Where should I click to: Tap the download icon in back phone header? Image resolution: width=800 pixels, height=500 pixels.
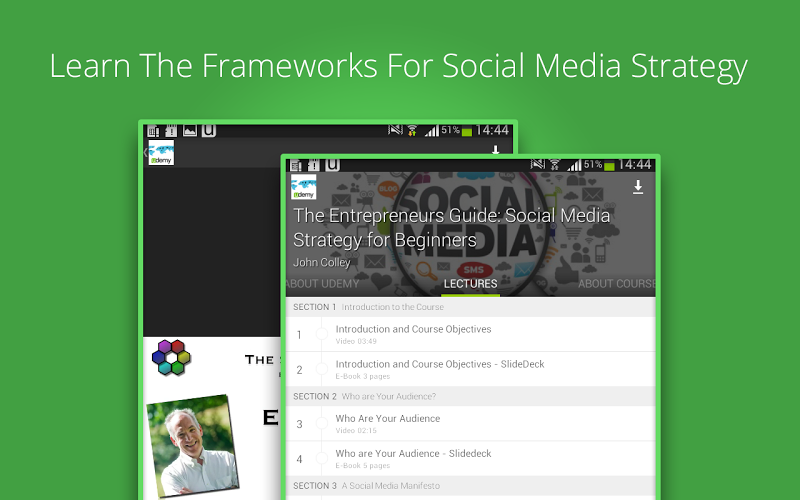click(495, 150)
